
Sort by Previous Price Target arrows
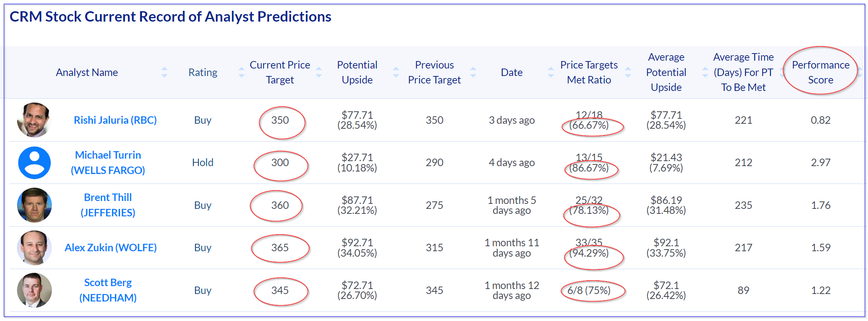473,72
